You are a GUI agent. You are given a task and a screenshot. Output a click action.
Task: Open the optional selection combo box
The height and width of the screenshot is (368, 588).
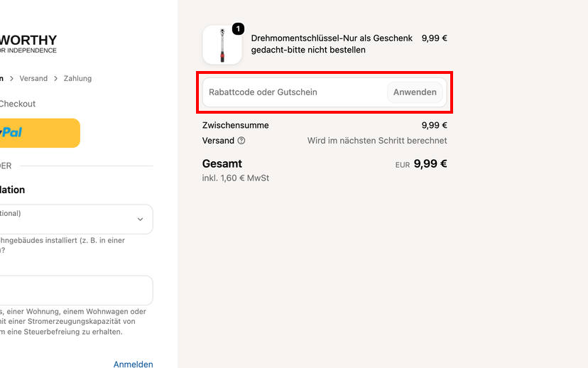pos(75,219)
